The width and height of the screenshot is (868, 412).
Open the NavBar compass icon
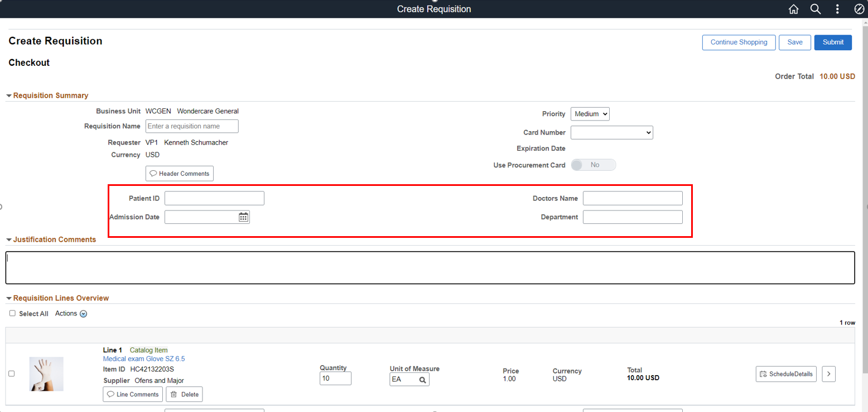coord(859,9)
